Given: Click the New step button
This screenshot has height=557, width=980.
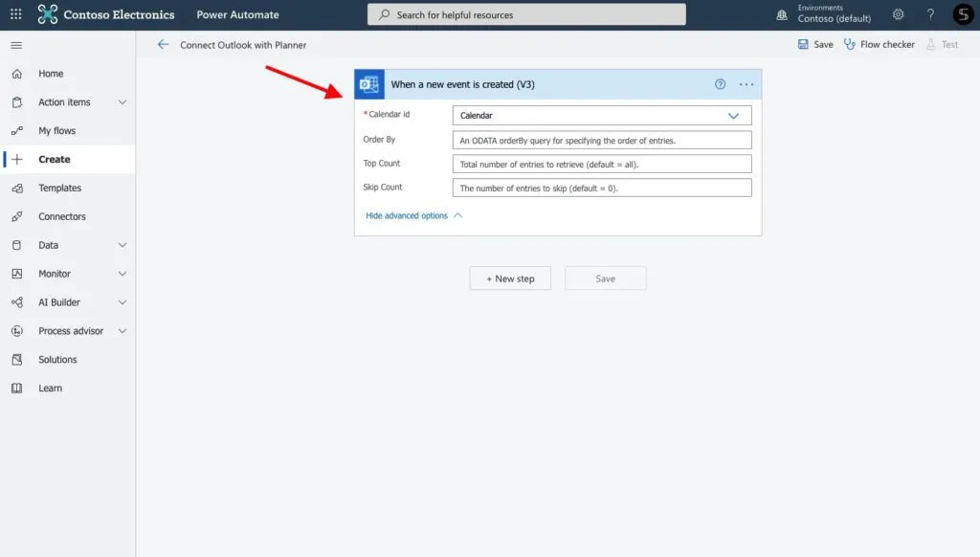Looking at the screenshot, I should (x=510, y=278).
